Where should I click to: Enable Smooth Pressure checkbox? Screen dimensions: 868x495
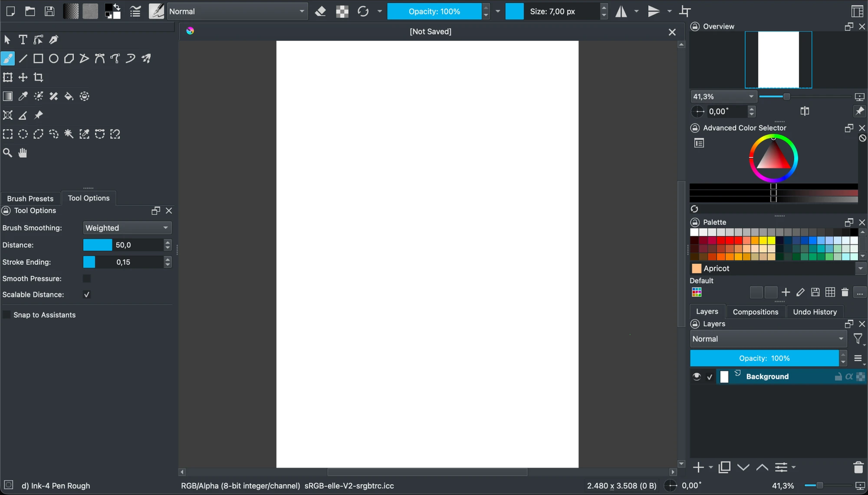click(87, 279)
